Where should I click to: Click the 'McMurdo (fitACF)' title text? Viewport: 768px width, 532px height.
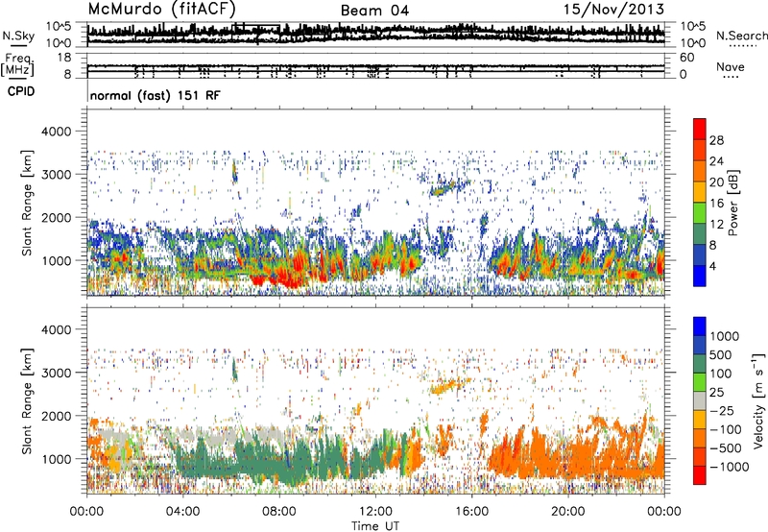coord(161,9)
